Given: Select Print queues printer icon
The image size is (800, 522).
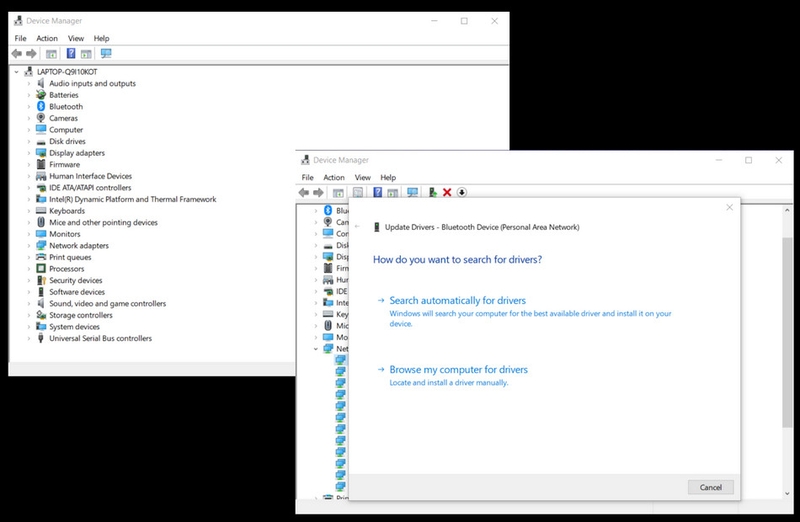Looking at the screenshot, I should tap(41, 257).
